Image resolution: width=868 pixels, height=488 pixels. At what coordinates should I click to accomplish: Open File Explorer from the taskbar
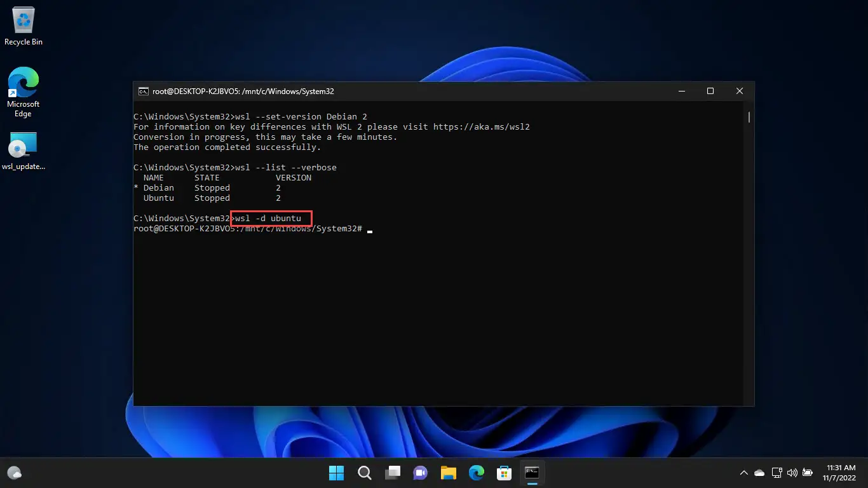point(449,473)
